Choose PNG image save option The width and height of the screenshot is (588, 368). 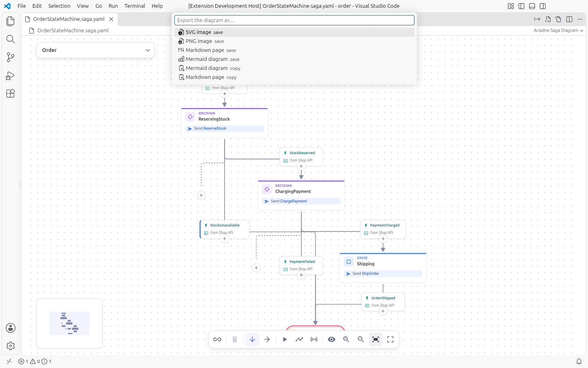294,41
